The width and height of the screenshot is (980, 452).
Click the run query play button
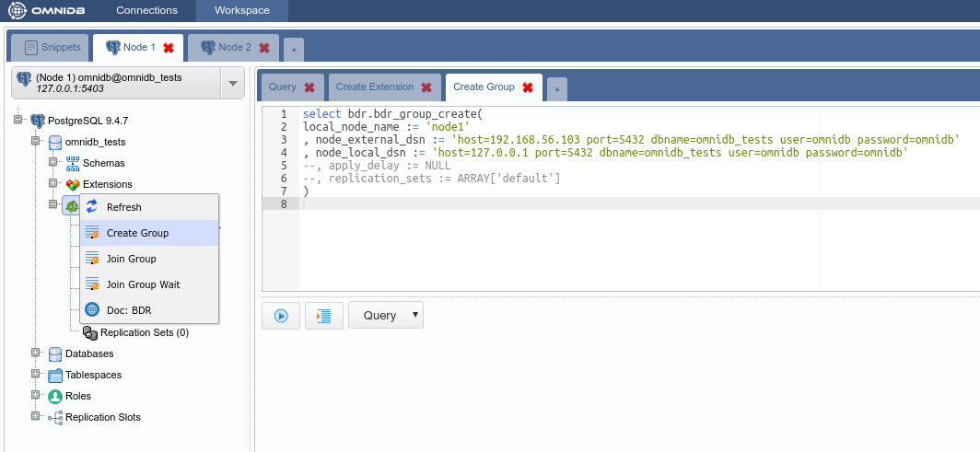281,315
